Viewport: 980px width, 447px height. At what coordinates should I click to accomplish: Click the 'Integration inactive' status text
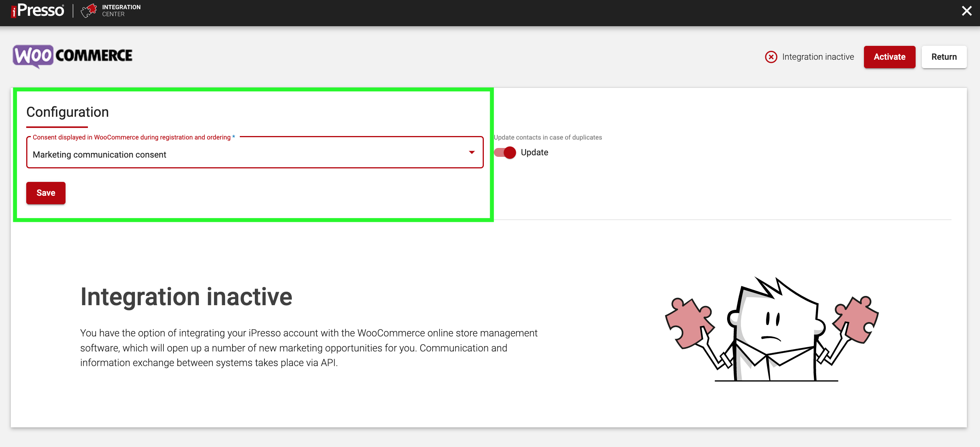click(818, 57)
